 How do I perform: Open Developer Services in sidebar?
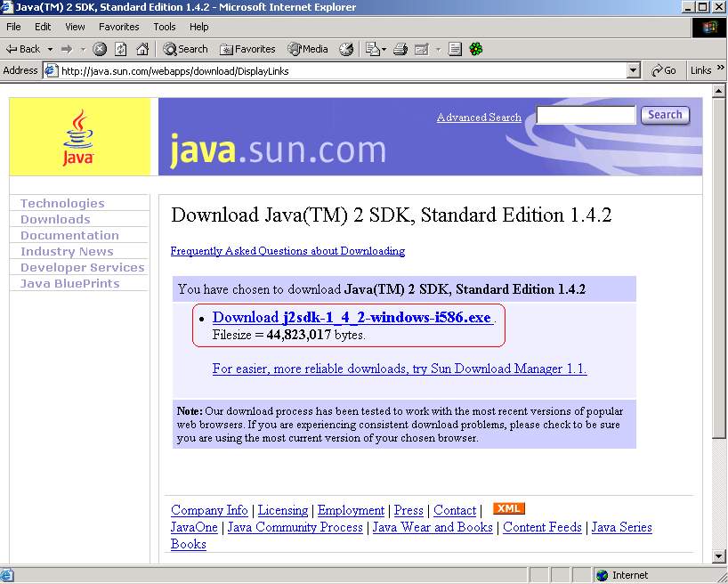82,267
